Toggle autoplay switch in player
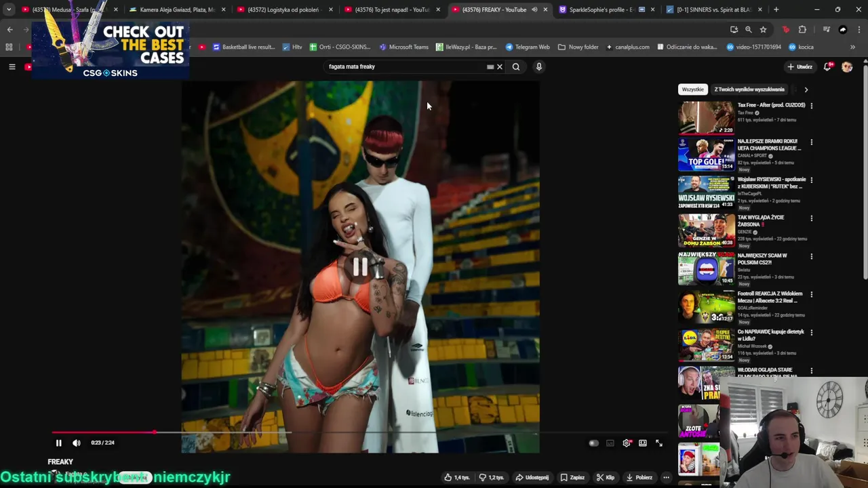 click(x=593, y=443)
